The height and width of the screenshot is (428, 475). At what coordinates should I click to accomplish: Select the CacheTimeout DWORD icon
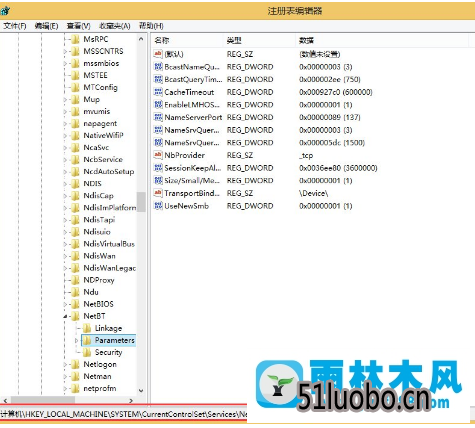[x=158, y=92]
